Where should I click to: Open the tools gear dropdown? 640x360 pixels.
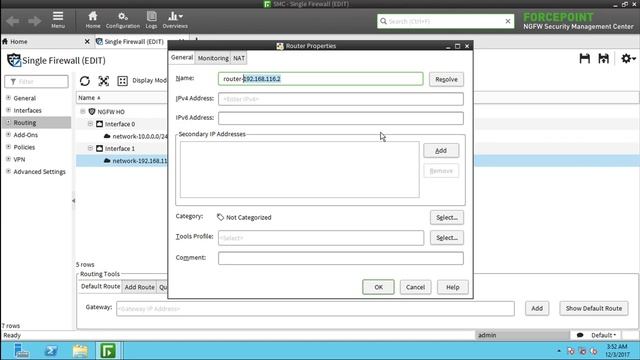click(628, 59)
